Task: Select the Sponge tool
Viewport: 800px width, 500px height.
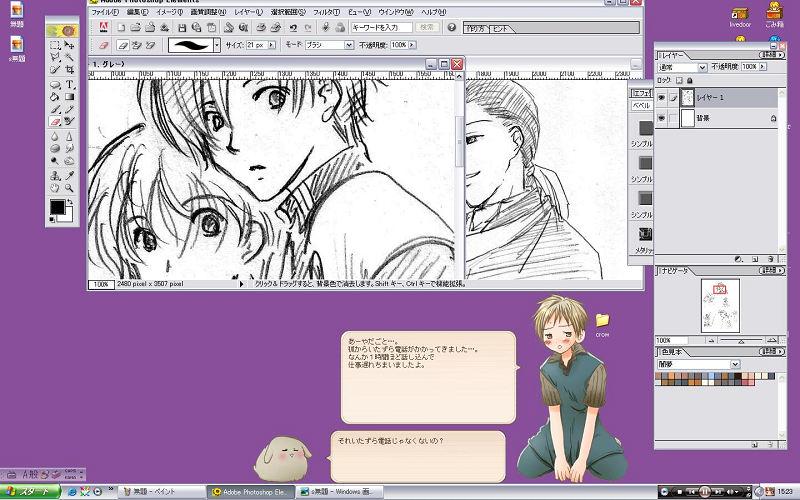Action: pos(55,148)
